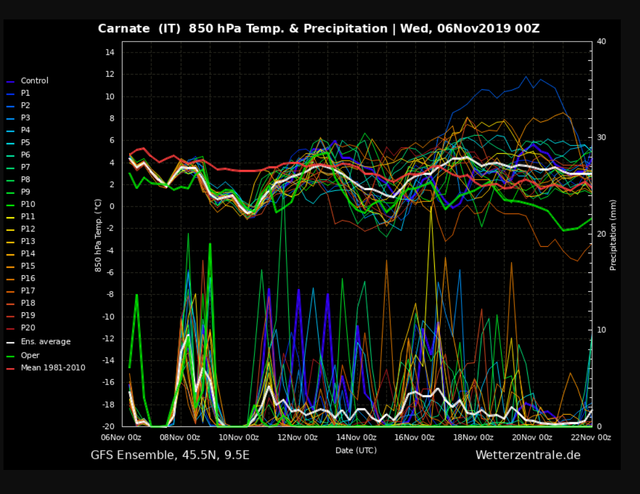Select the P6 legend label

pyautogui.click(x=25, y=155)
